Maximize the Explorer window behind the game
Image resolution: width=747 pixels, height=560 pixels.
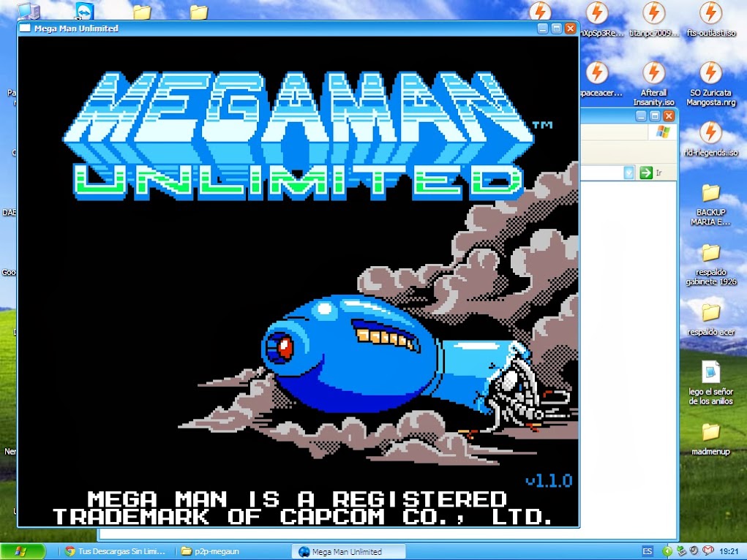pos(655,116)
